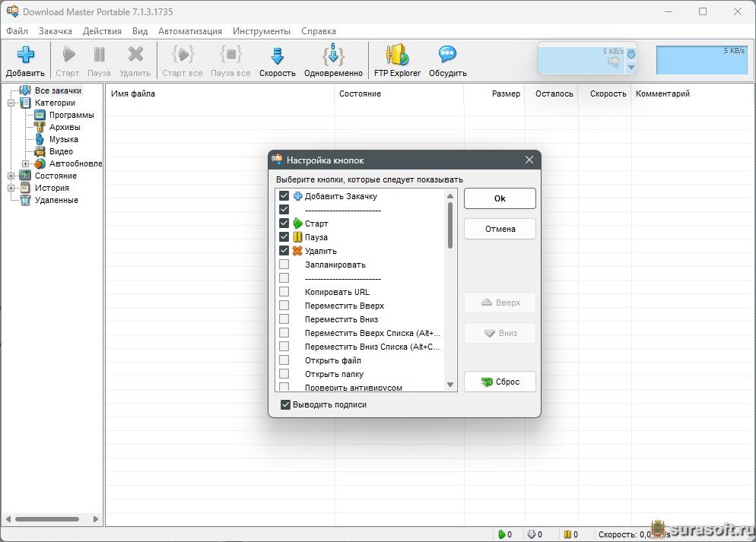This screenshot has width=756, height=542.
Task: Select Все закачки in the tree
Action: pos(57,90)
